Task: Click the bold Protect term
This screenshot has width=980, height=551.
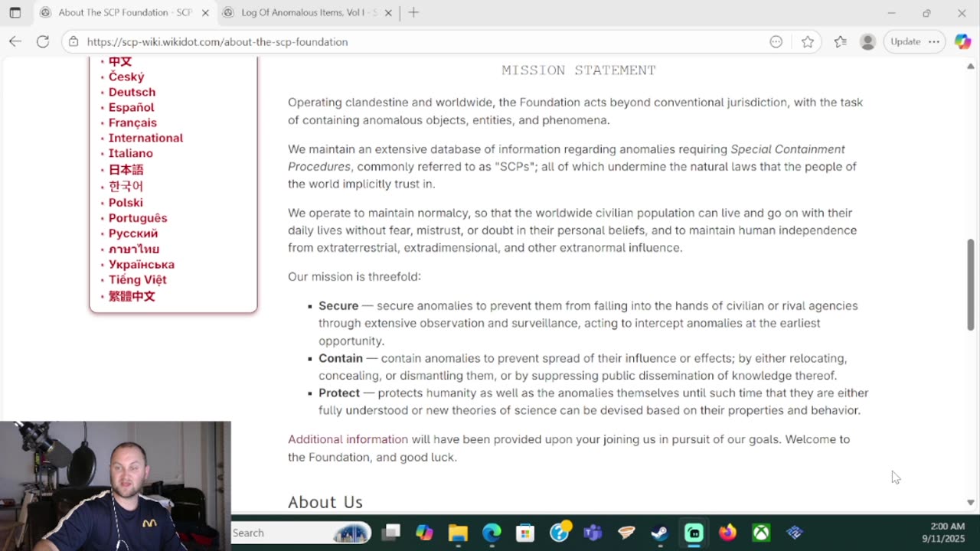Action: click(339, 393)
